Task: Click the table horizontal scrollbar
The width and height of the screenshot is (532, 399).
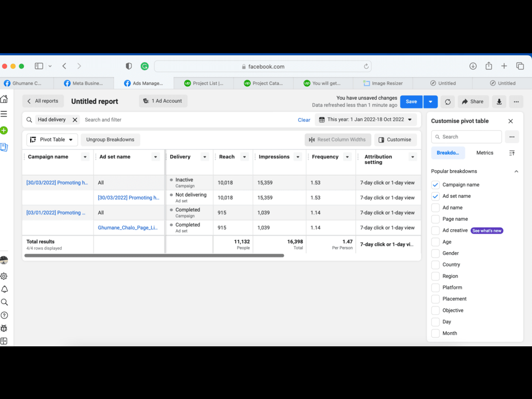Action: point(154,256)
